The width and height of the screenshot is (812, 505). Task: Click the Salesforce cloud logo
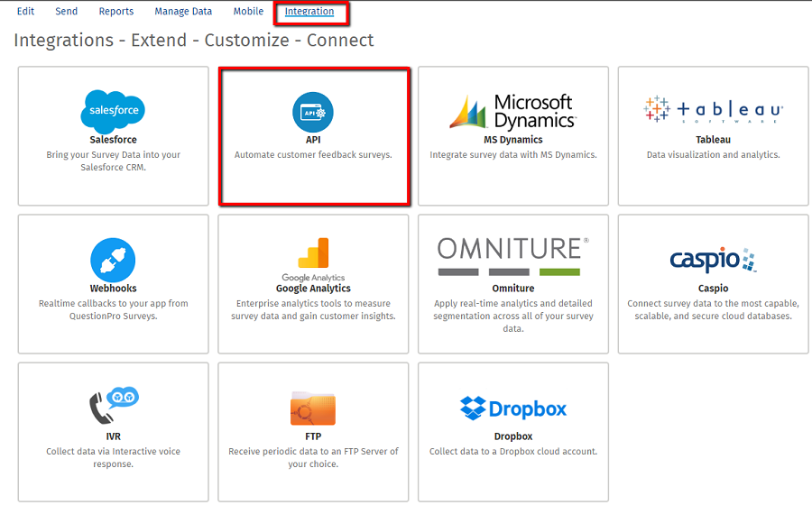pos(113,111)
